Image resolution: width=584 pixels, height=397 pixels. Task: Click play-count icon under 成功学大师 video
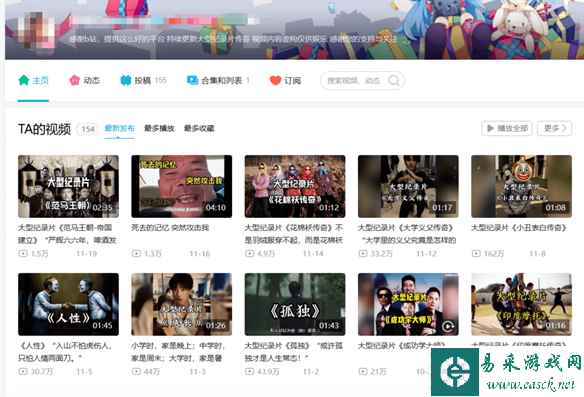363,372
